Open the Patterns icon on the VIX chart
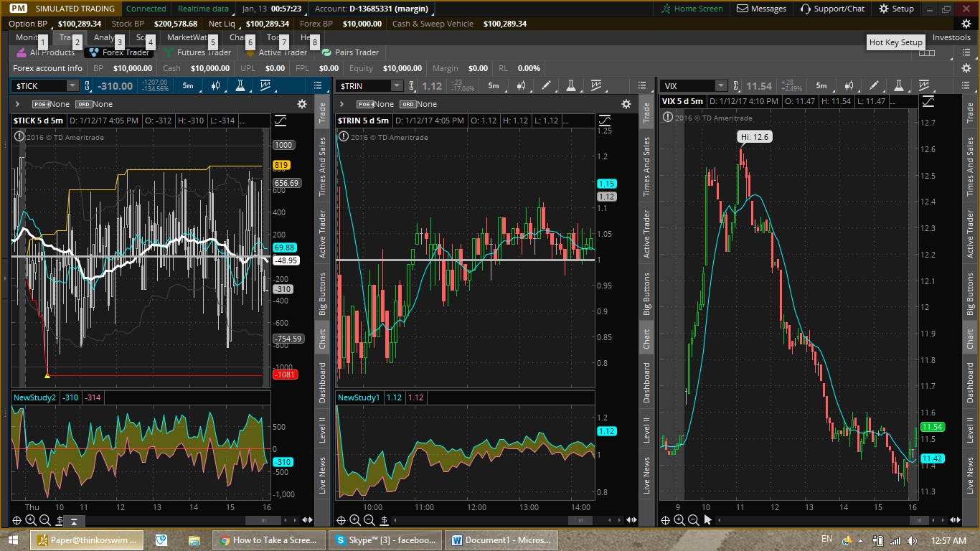 coord(923,86)
